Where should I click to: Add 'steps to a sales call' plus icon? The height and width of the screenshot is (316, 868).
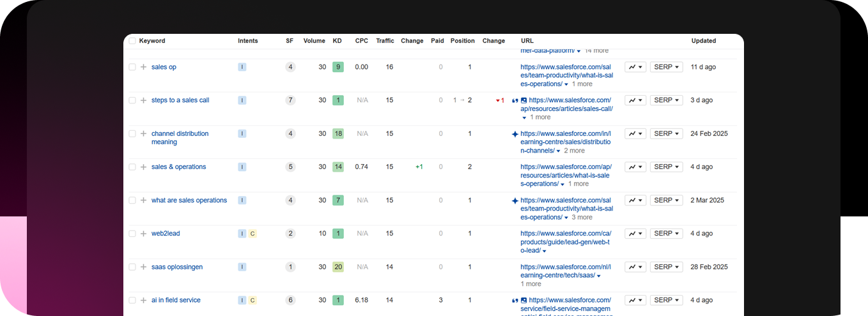pyautogui.click(x=143, y=100)
